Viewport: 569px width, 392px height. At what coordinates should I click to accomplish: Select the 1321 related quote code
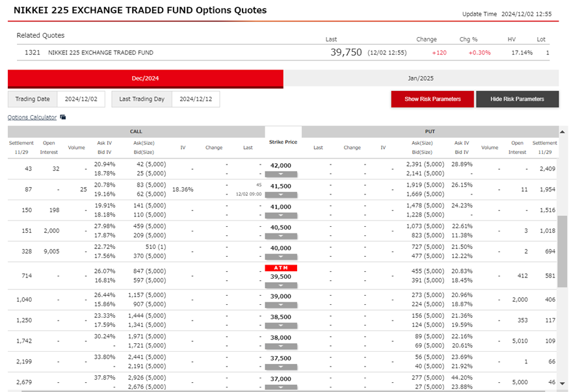pos(33,53)
